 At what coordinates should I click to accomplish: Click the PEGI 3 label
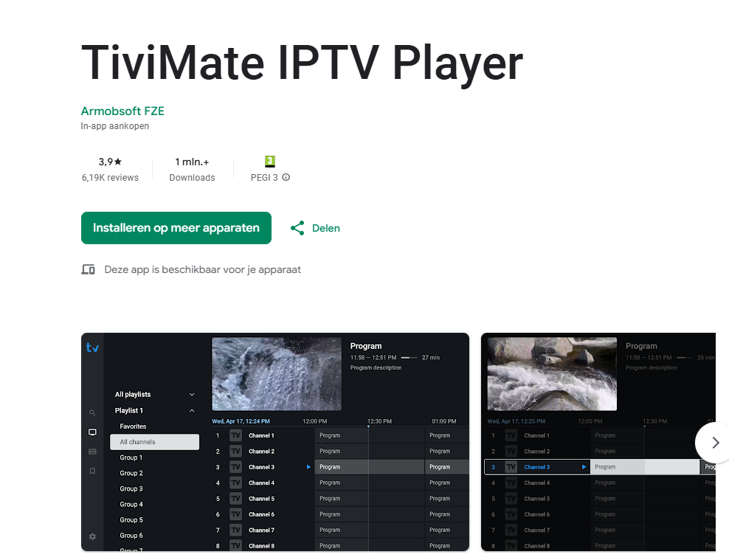pos(264,178)
